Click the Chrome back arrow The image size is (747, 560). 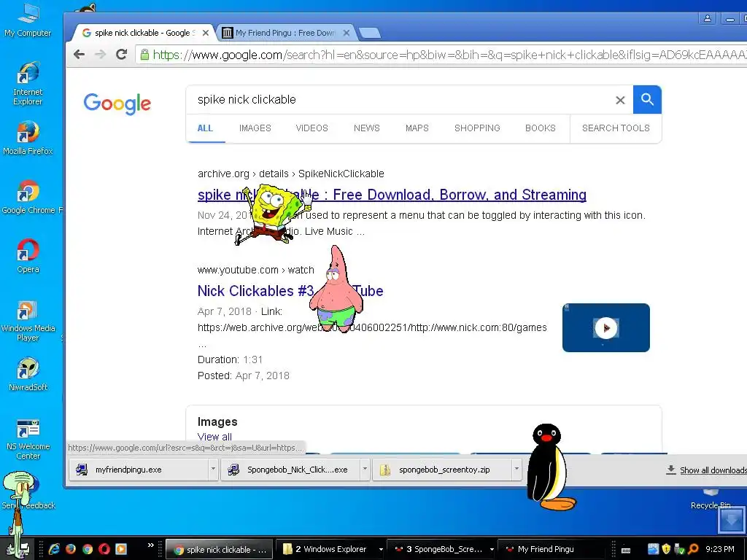(x=79, y=54)
